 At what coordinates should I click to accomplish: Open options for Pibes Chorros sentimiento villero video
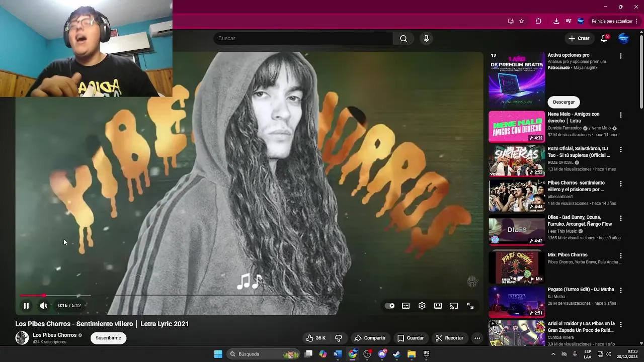tap(621, 184)
